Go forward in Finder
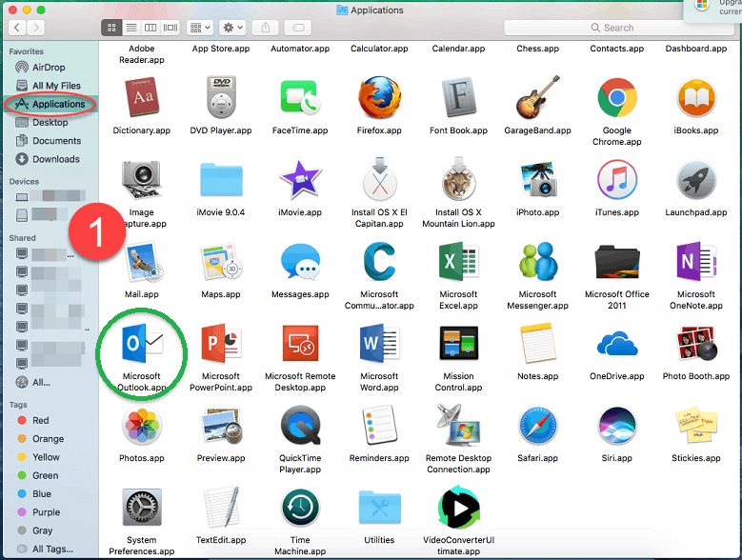Viewport: 742px width, 560px height. tap(36, 28)
